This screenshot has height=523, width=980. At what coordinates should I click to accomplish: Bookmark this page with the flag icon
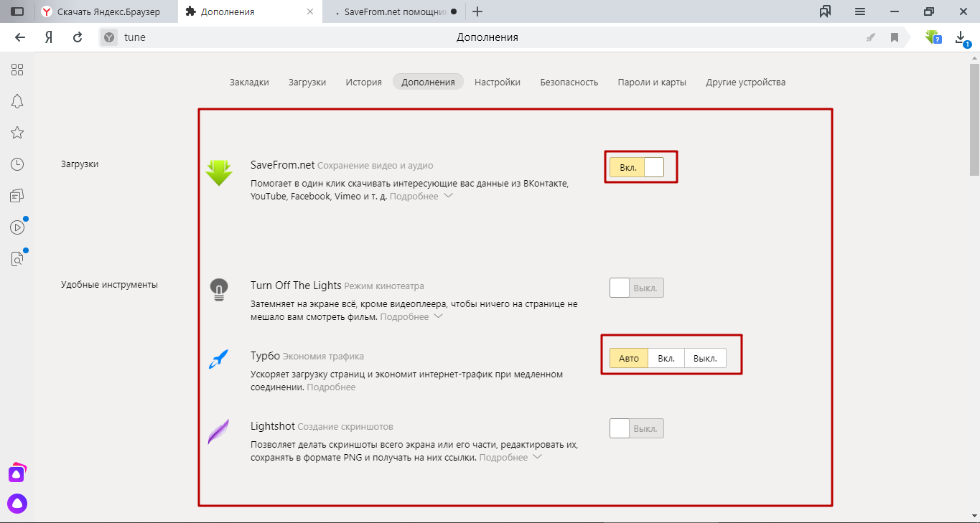pyautogui.click(x=895, y=37)
